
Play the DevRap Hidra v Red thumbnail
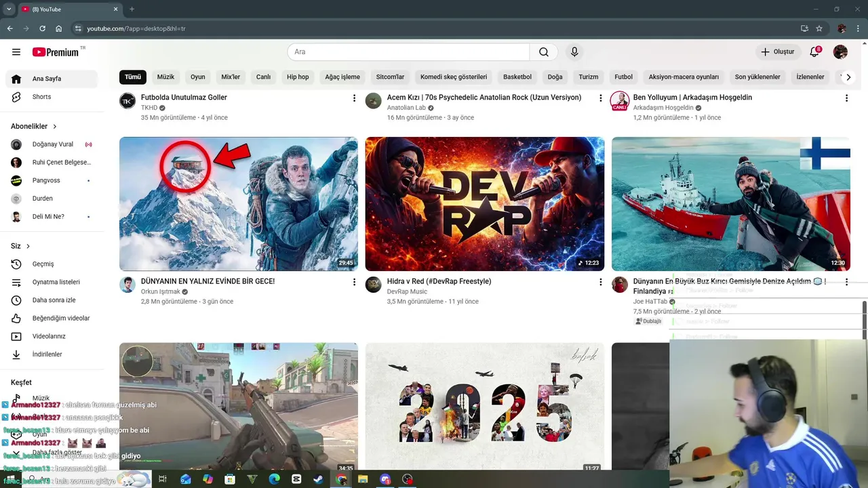tap(485, 204)
